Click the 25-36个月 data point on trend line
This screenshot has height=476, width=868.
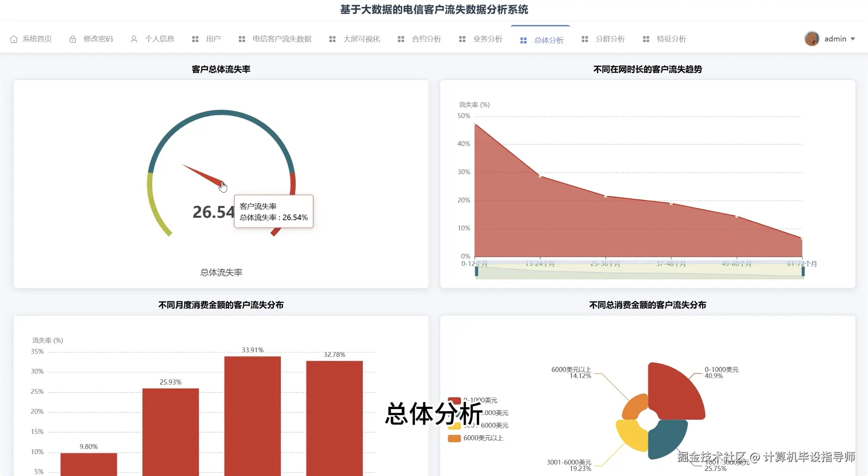click(x=606, y=196)
